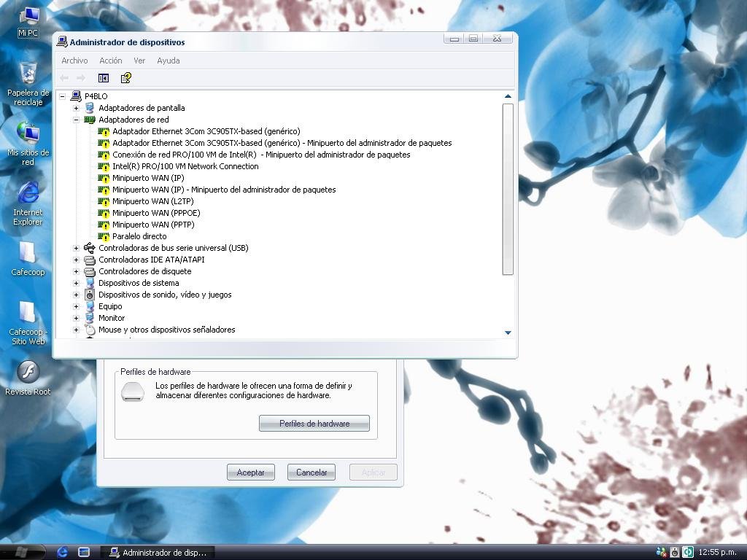Click the Controladores de disquete icon
The width and height of the screenshot is (747, 560).
[x=90, y=271]
